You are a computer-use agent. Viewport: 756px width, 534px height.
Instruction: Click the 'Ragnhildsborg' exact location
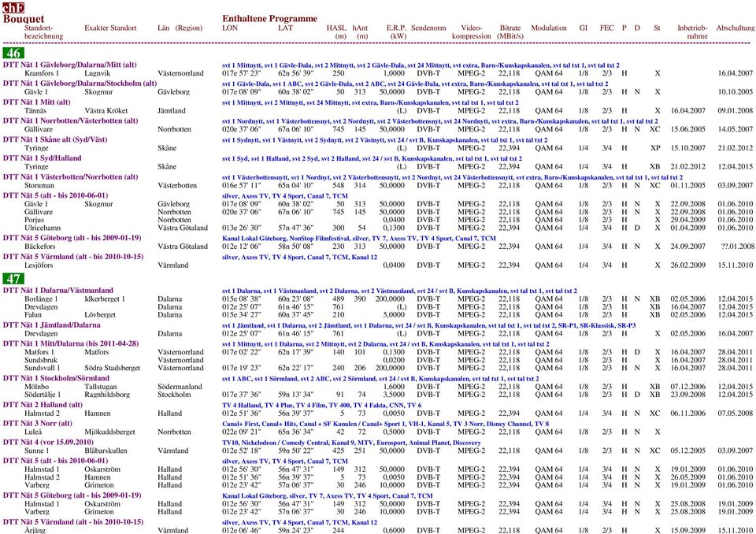point(107,395)
